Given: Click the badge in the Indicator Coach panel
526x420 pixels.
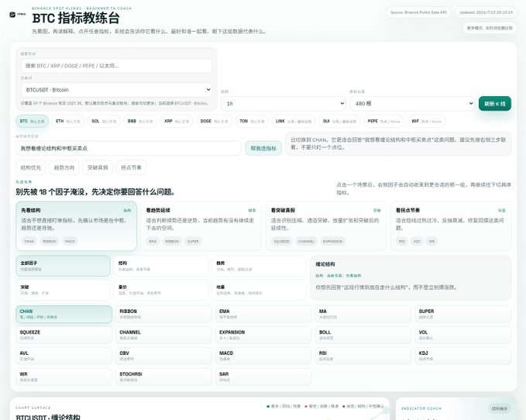Looking at the screenshot, I should pyautogui.click(x=500, y=408).
